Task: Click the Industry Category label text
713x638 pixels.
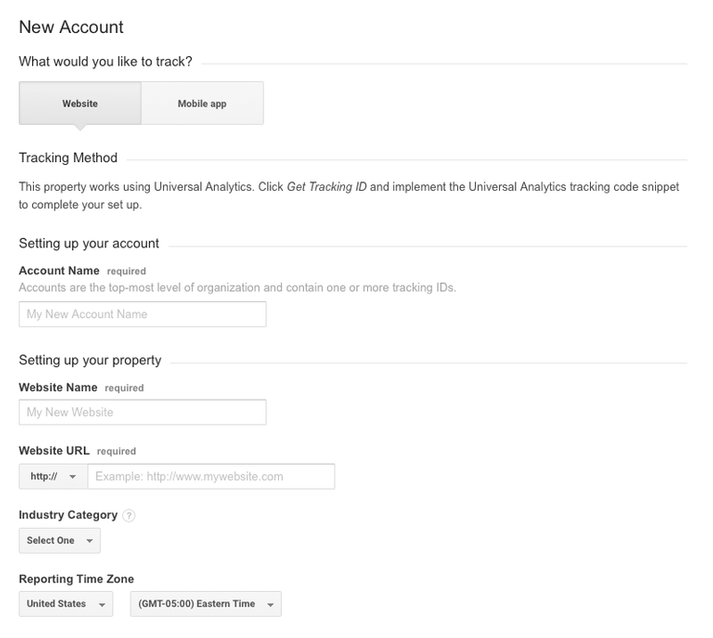Action: tap(68, 515)
